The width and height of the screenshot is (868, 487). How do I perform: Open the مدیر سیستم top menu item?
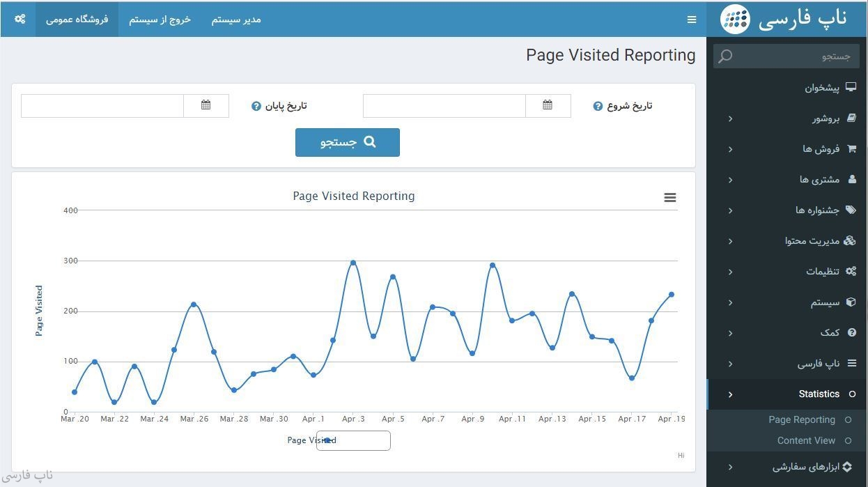[236, 20]
